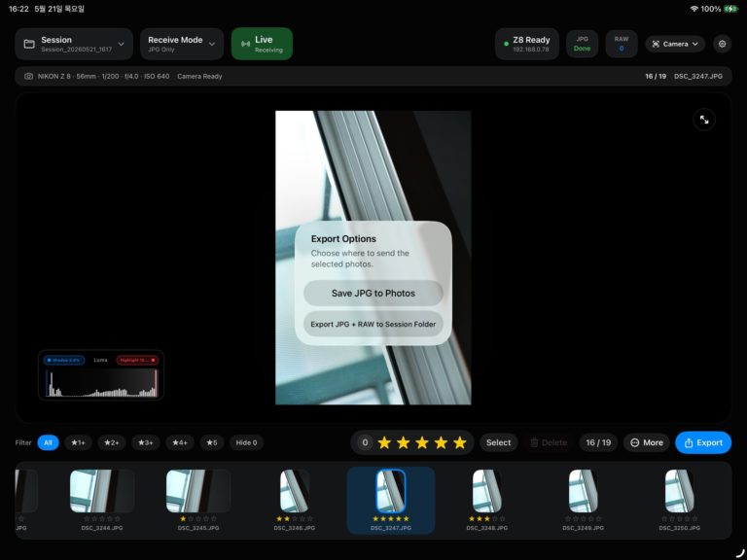Open the More menu

point(647,442)
